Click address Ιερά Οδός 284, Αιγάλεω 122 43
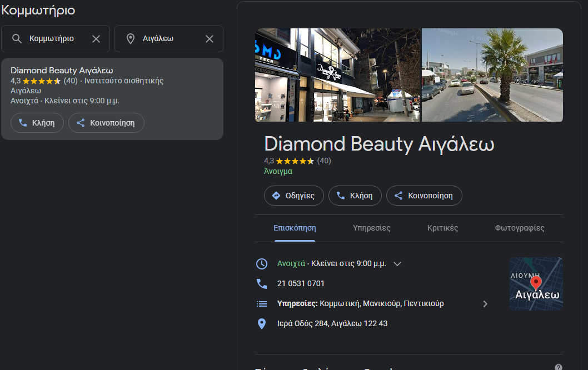This screenshot has height=370, width=588. tap(332, 323)
